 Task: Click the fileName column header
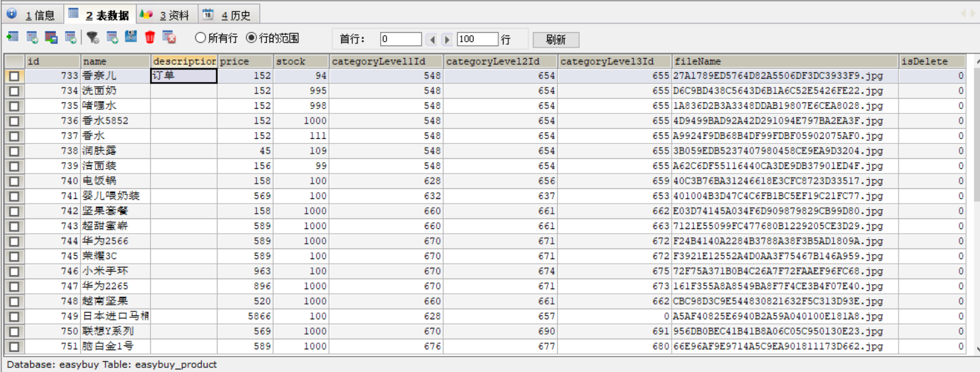point(785,61)
